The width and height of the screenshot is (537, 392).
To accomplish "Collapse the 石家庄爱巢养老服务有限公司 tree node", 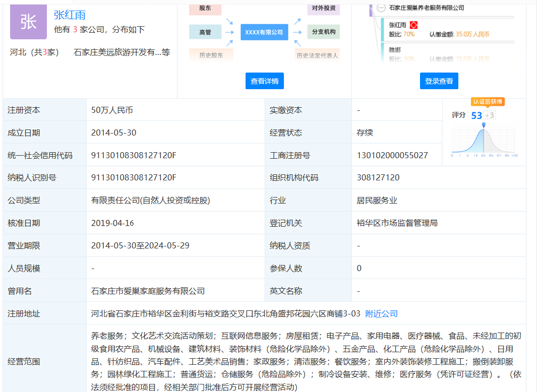I will coord(381,8).
